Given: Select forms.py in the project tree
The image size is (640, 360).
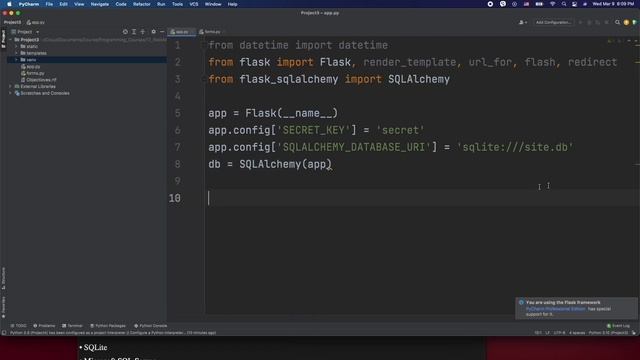Looking at the screenshot, I should (x=33, y=73).
